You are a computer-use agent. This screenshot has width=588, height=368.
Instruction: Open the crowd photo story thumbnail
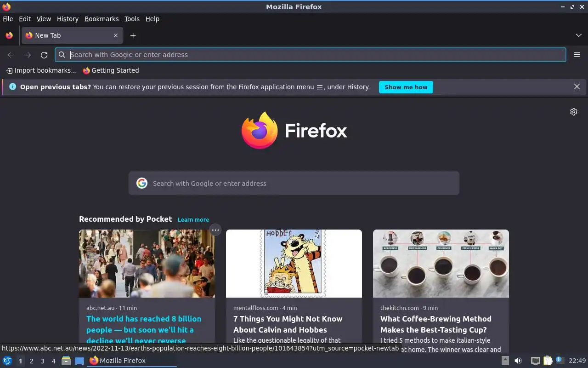(x=147, y=264)
